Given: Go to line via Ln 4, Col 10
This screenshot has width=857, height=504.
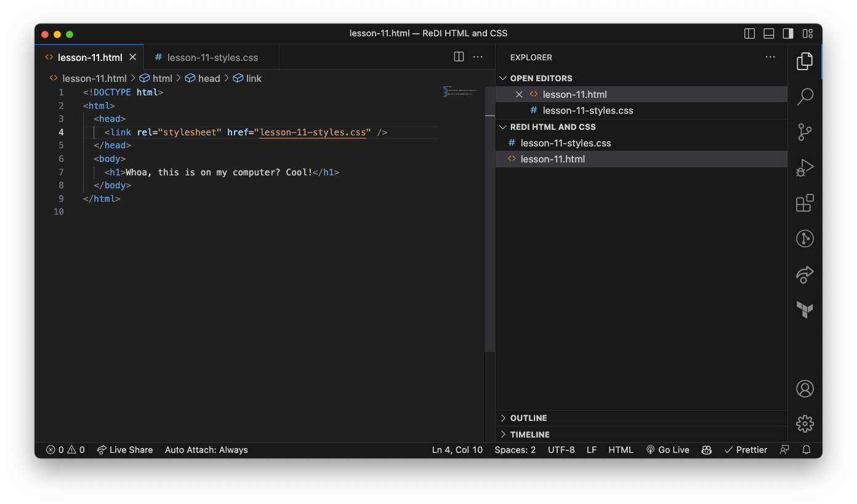Looking at the screenshot, I should (457, 450).
